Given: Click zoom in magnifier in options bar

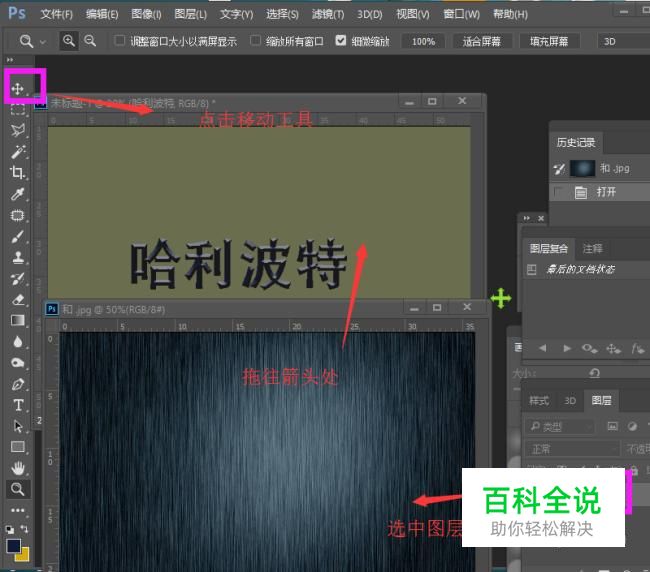Looking at the screenshot, I should tap(69, 41).
